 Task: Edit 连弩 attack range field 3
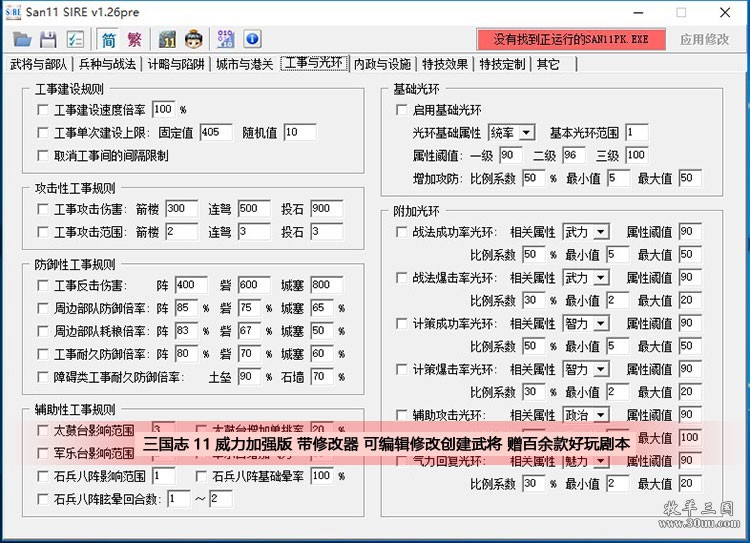click(x=254, y=232)
